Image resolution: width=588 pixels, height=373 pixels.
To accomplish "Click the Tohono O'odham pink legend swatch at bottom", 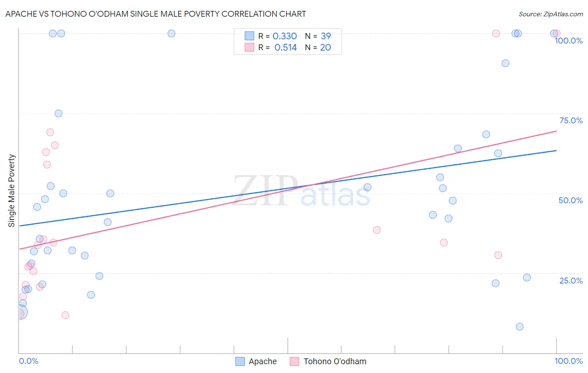I will pyautogui.click(x=294, y=361).
